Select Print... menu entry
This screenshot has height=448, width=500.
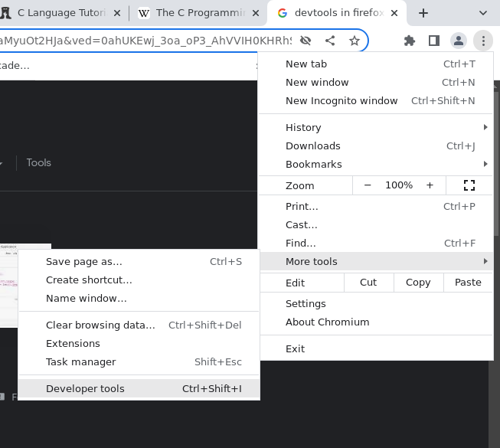pos(376,207)
